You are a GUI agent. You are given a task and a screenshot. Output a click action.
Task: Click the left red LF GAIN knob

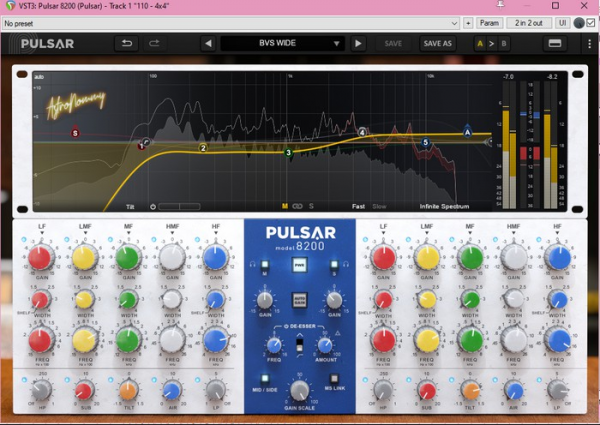tap(40, 258)
